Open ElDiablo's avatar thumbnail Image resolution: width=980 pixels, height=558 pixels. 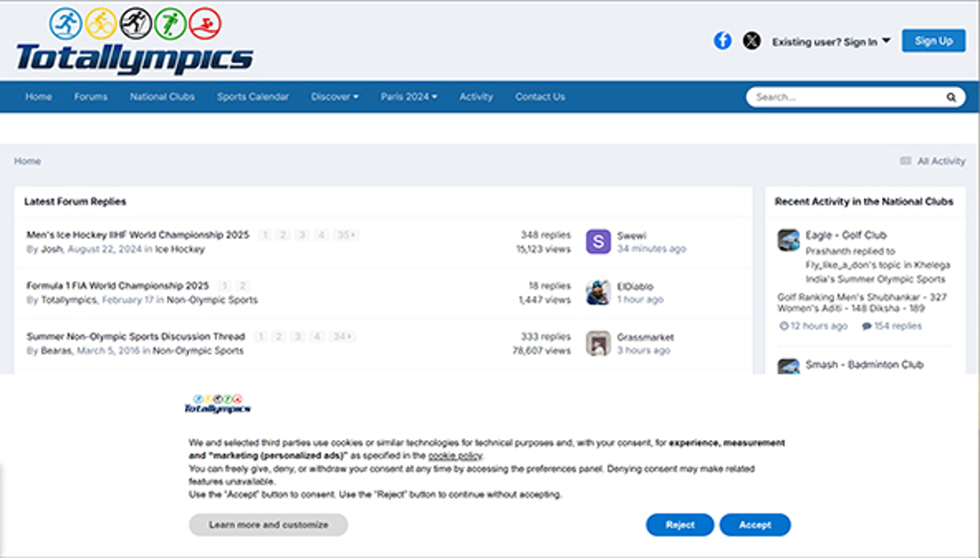pyautogui.click(x=598, y=293)
